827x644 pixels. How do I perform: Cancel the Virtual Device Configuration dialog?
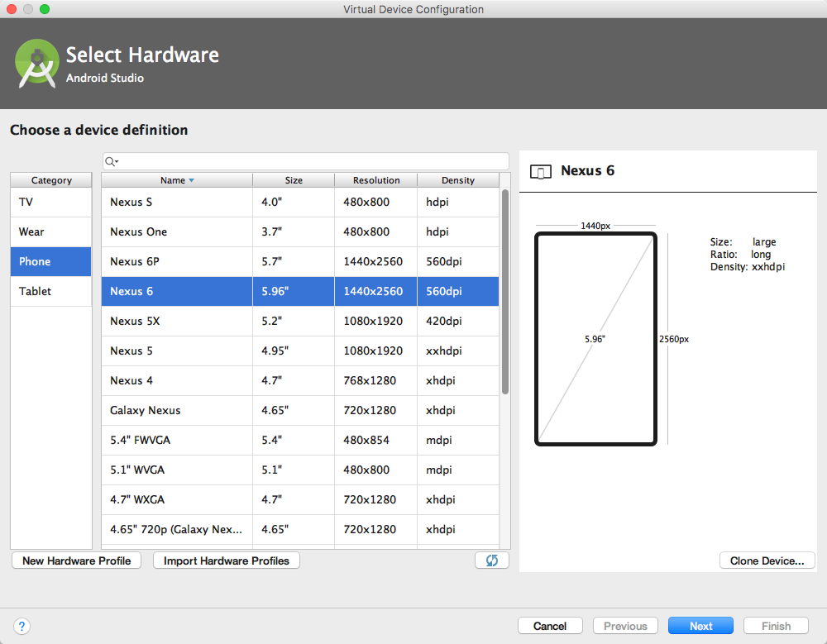[x=550, y=626]
